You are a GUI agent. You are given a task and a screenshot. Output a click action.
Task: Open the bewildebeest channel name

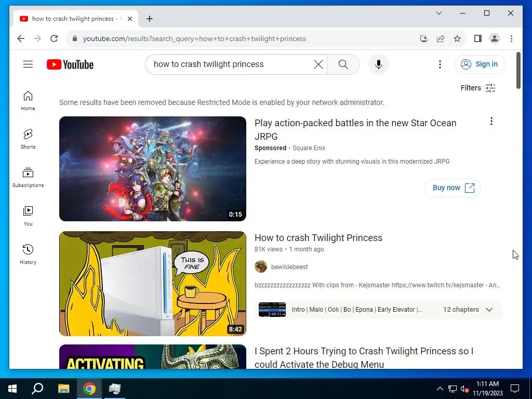[x=289, y=267]
